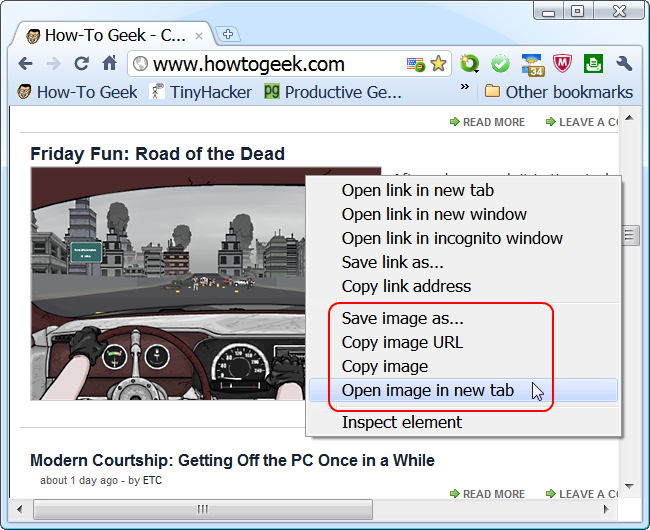Click top READ MORE link
This screenshot has width=650, height=530.
click(488, 122)
